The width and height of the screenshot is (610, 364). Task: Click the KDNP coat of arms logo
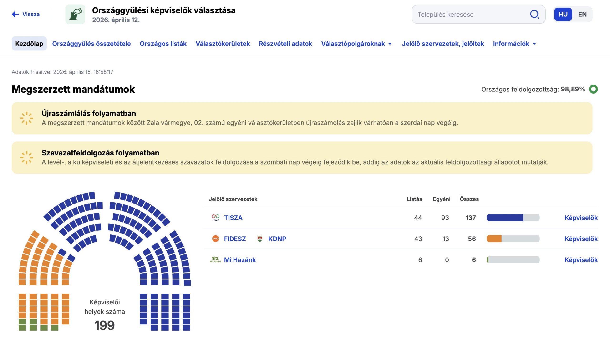260,239
